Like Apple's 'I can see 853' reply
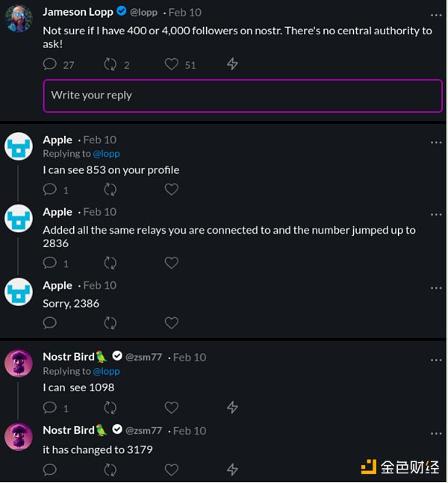Screen dimensions: 448x483 [172, 190]
